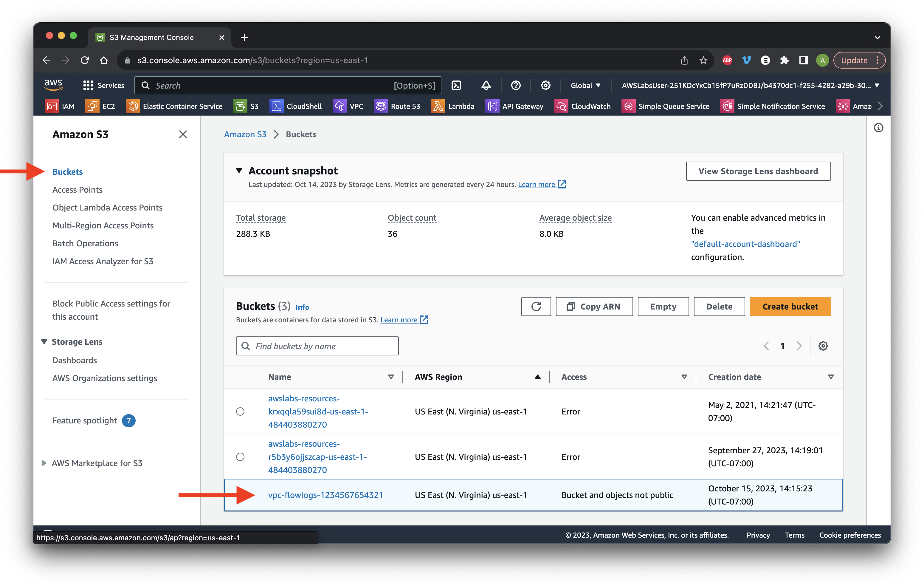Focus the Find buckets by name field
The height and width of the screenshot is (588, 924).
pyautogui.click(x=317, y=346)
